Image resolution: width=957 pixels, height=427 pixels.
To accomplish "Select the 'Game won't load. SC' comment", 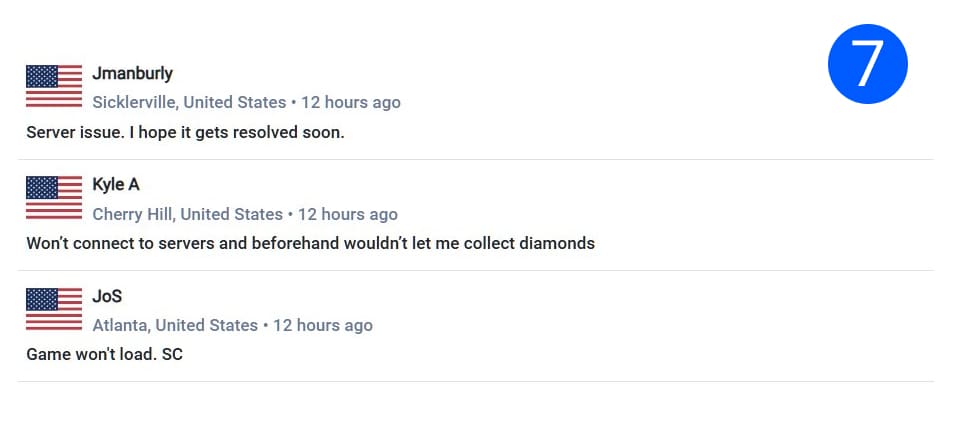I will 104,354.
